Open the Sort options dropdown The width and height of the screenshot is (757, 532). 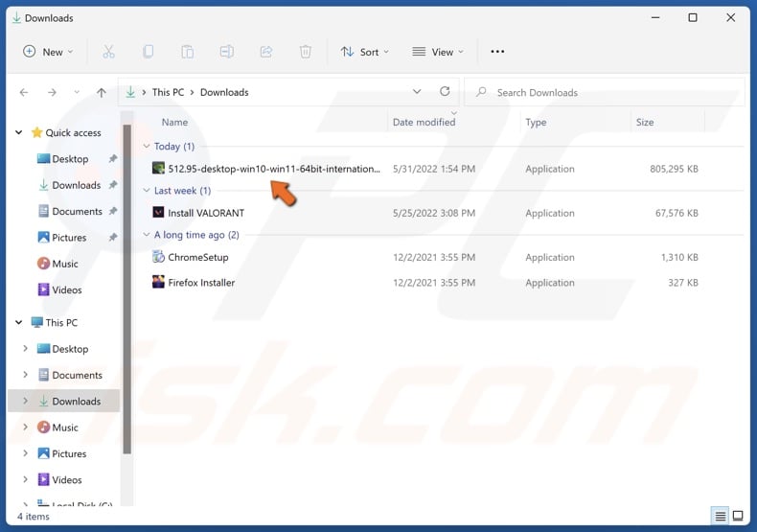364,52
